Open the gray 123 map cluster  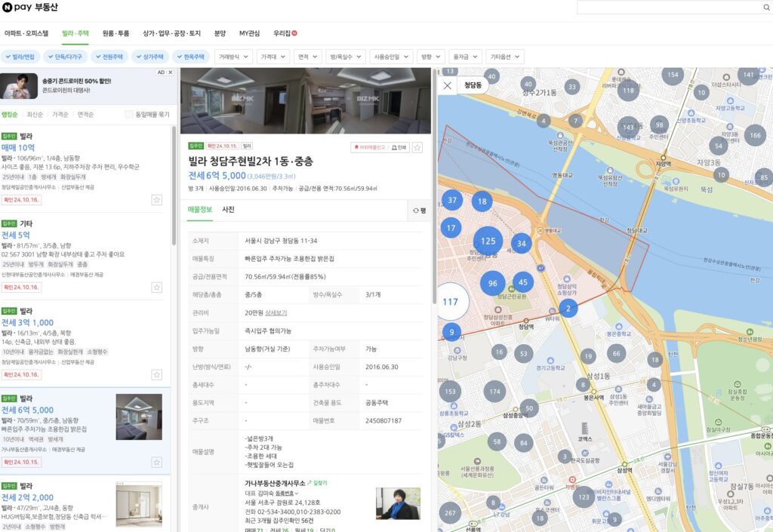coord(584,497)
